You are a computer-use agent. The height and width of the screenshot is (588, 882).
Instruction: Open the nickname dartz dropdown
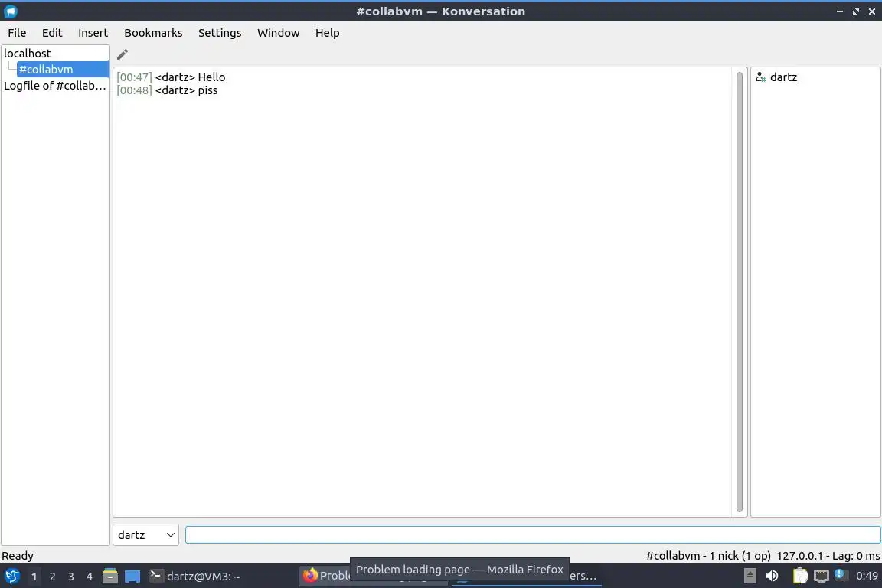point(145,535)
